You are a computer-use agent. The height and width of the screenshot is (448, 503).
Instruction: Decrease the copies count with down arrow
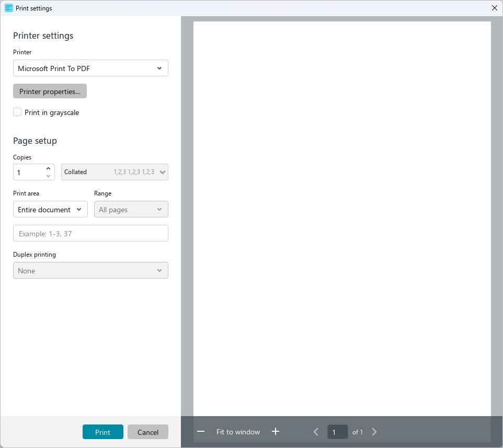48,176
